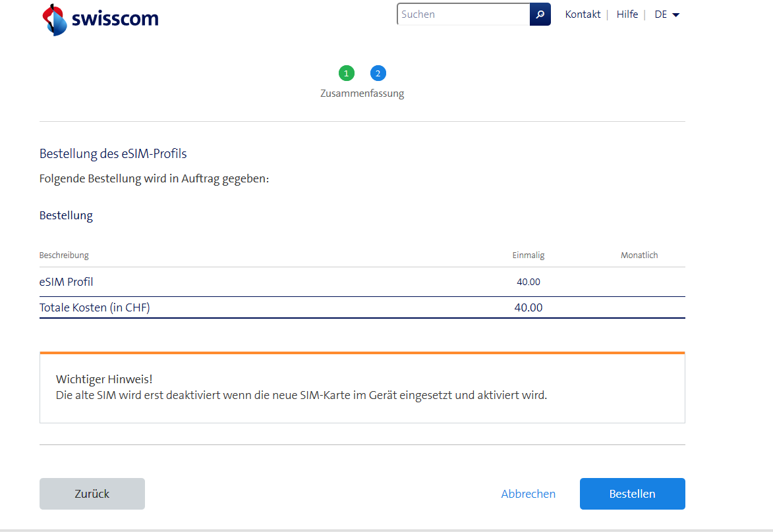Click the Beschreibung column header

[64, 255]
